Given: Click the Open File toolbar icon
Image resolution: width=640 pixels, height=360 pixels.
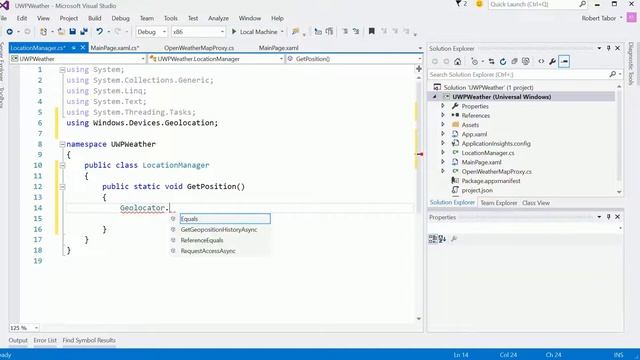Looking at the screenshot, I should pyautogui.click(x=61, y=31).
